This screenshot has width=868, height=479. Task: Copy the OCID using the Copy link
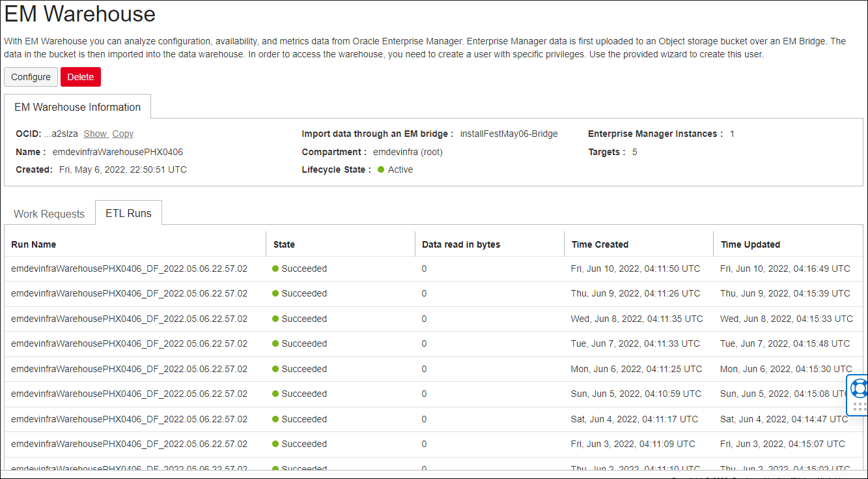coord(122,134)
